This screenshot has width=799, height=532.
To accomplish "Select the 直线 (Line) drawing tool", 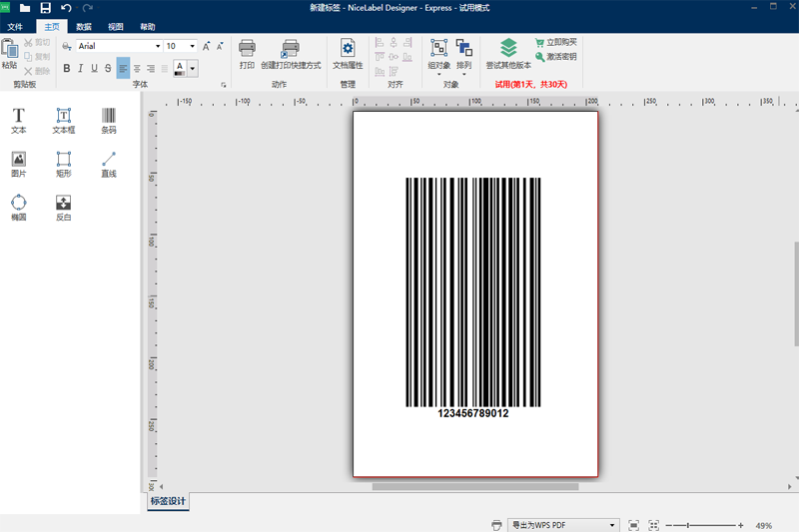I will coord(108,164).
